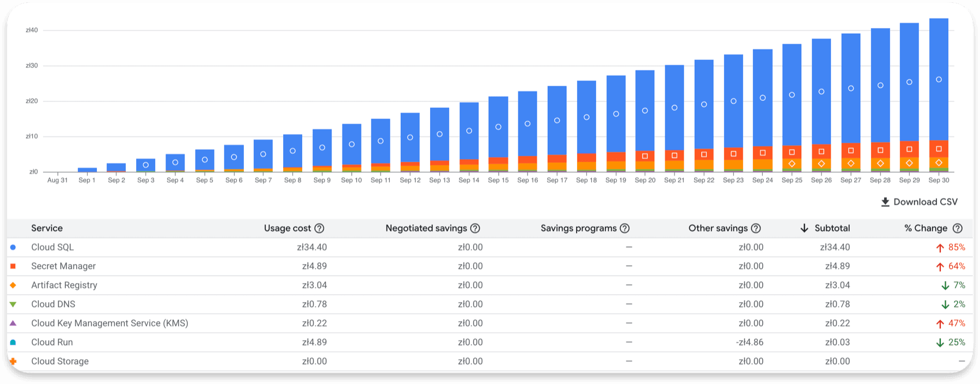Click the Sep 1 axis label

(87, 180)
